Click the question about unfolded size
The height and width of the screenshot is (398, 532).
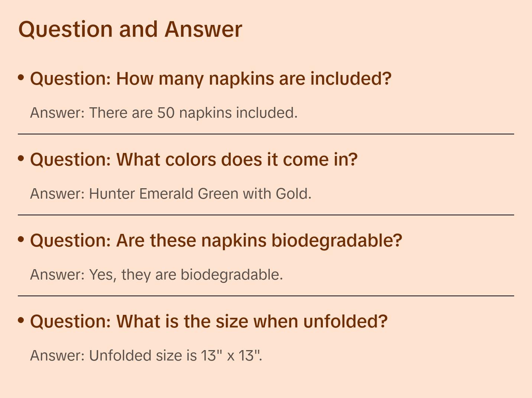208,322
